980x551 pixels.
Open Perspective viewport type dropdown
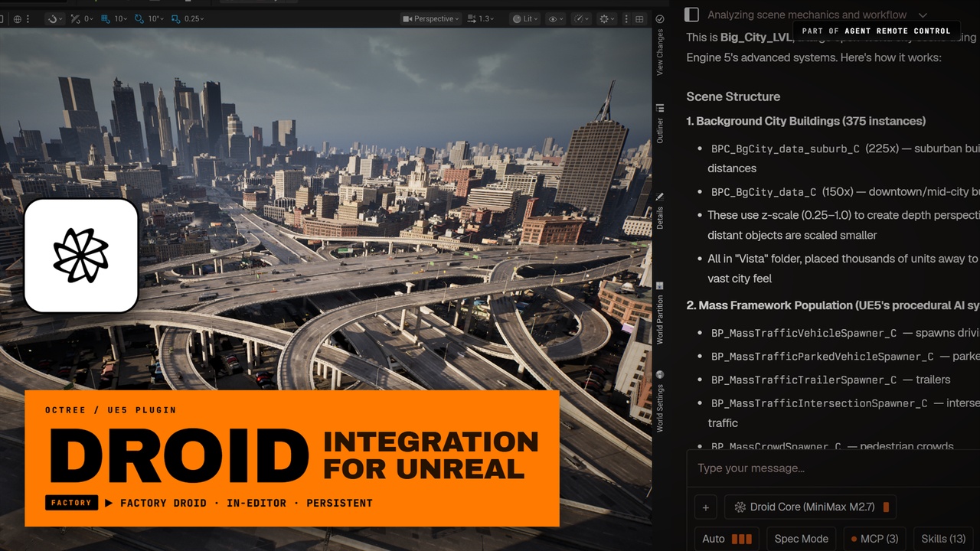point(431,18)
